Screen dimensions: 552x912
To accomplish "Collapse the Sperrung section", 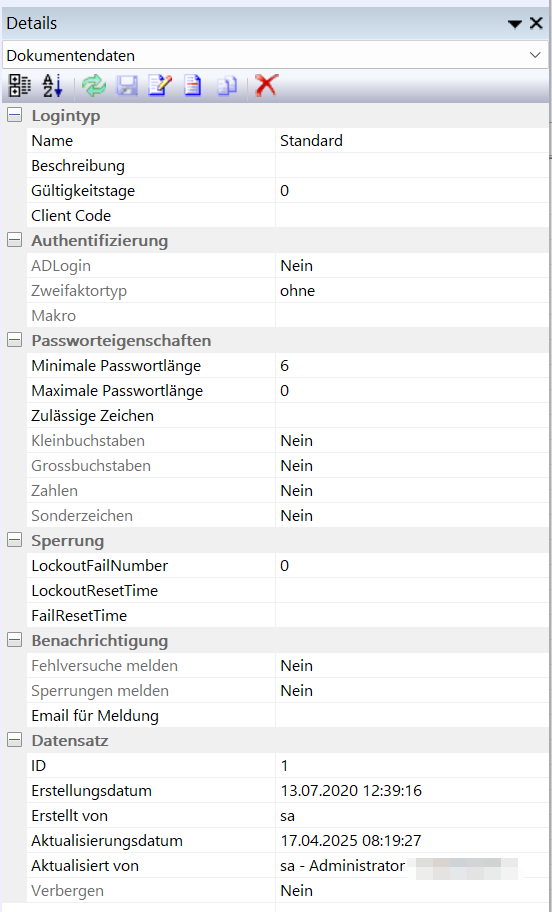I will click(x=15, y=540).
